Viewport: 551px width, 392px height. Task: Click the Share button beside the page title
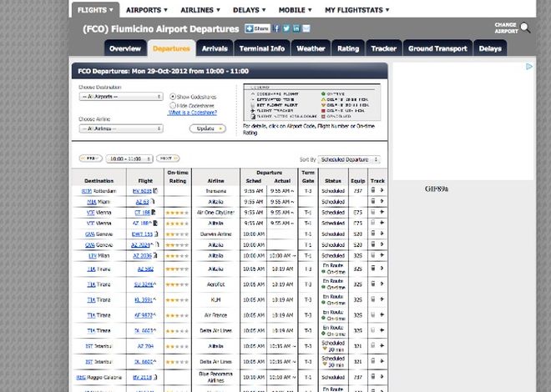click(x=258, y=29)
